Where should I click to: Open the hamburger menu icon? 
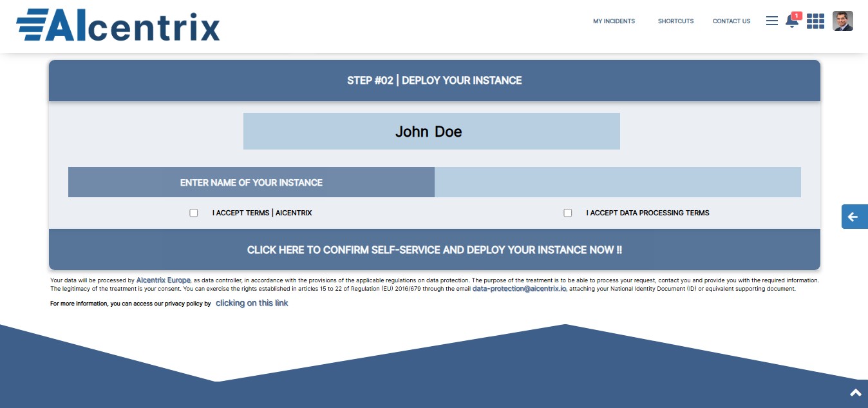771,21
